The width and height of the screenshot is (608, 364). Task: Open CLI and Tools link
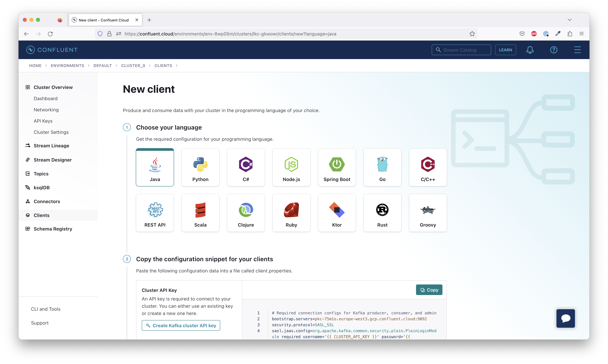(x=46, y=309)
